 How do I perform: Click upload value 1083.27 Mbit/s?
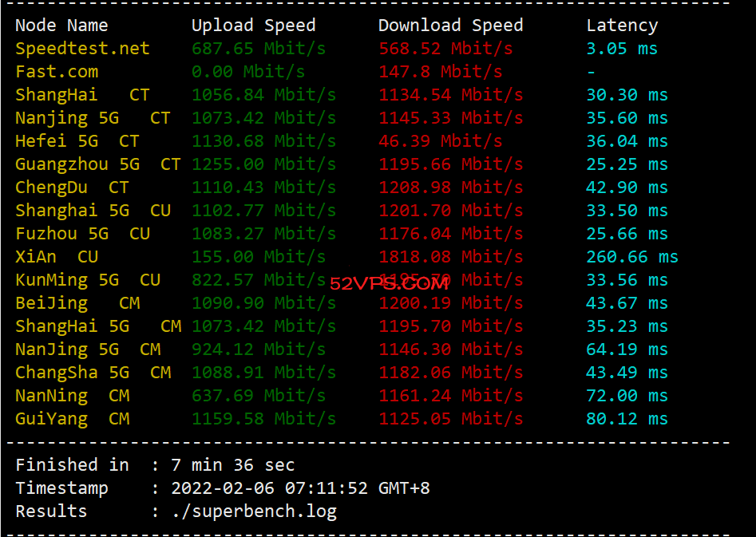(x=263, y=234)
